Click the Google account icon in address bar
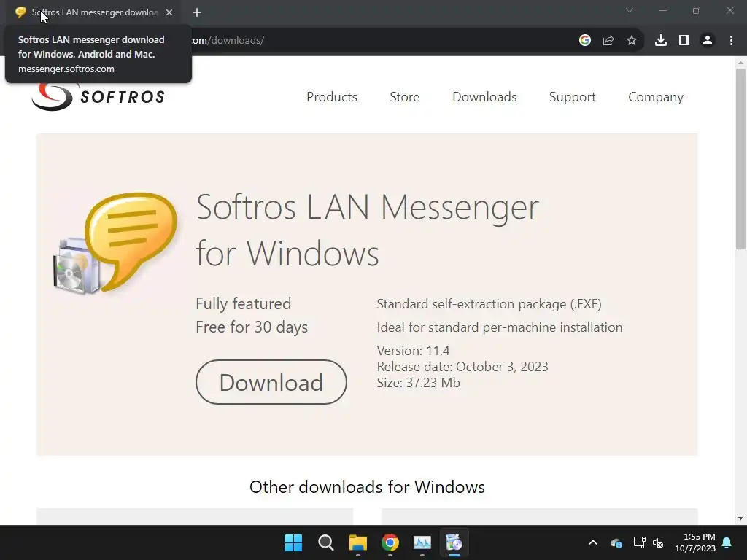 click(585, 41)
